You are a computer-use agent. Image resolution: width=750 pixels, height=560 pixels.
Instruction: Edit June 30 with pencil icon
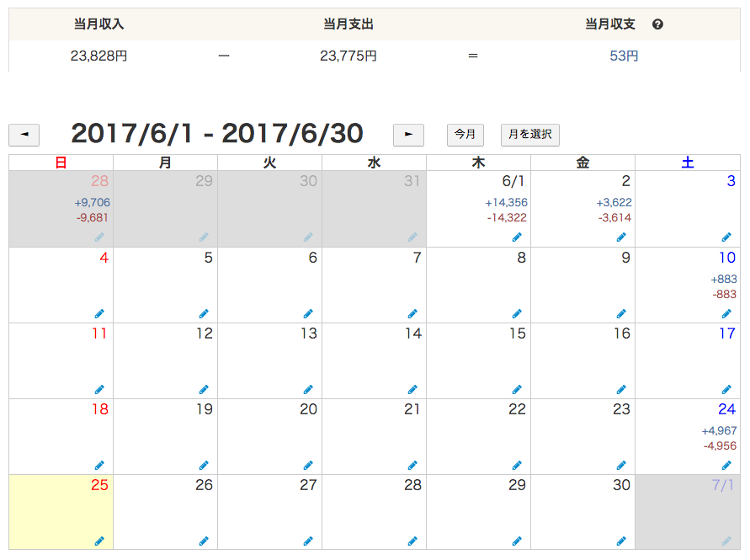(621, 541)
